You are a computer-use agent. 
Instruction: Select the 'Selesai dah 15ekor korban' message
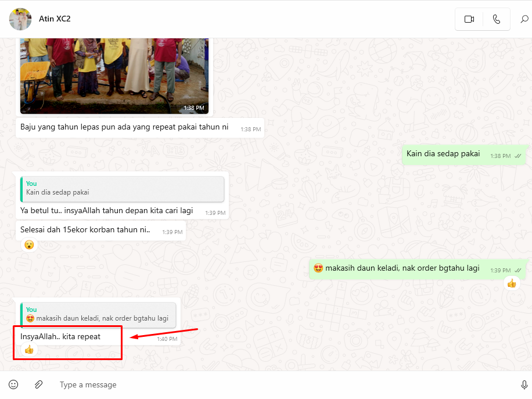85,230
